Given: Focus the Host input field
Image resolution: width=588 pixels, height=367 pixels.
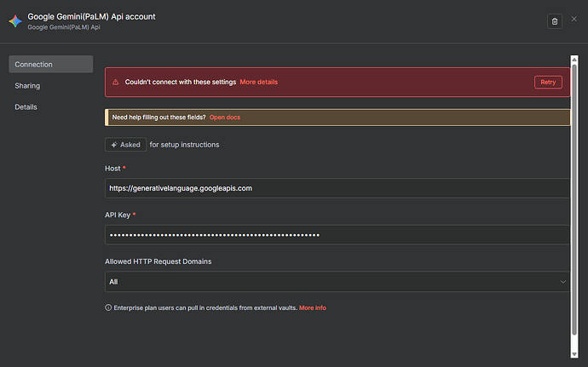Looking at the screenshot, I should (x=337, y=188).
